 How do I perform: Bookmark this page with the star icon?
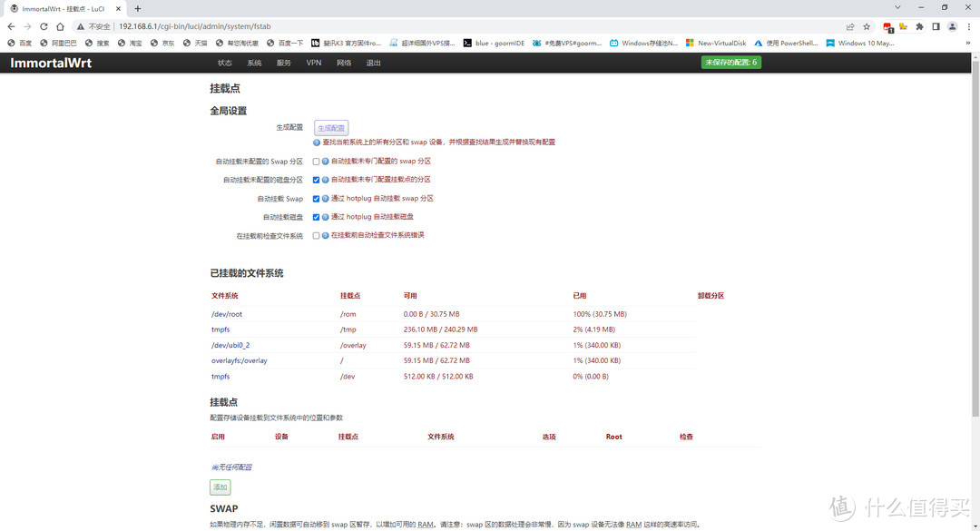867,26
